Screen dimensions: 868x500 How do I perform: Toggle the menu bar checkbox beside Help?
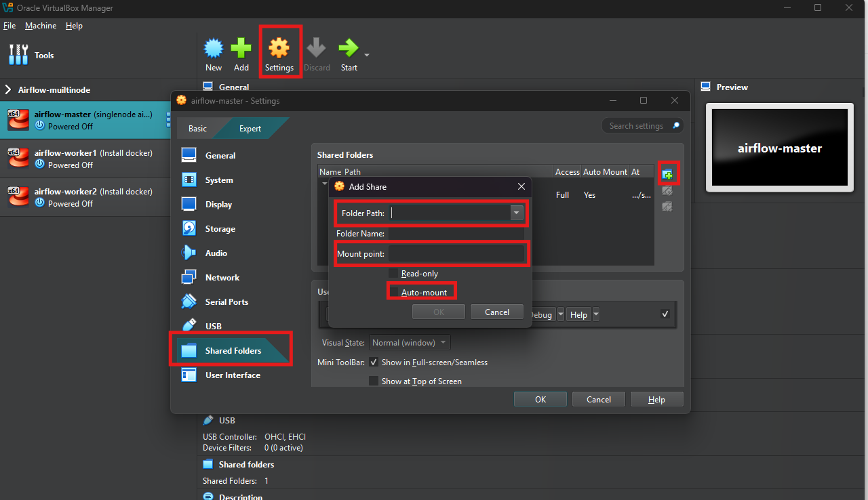pyautogui.click(x=665, y=314)
